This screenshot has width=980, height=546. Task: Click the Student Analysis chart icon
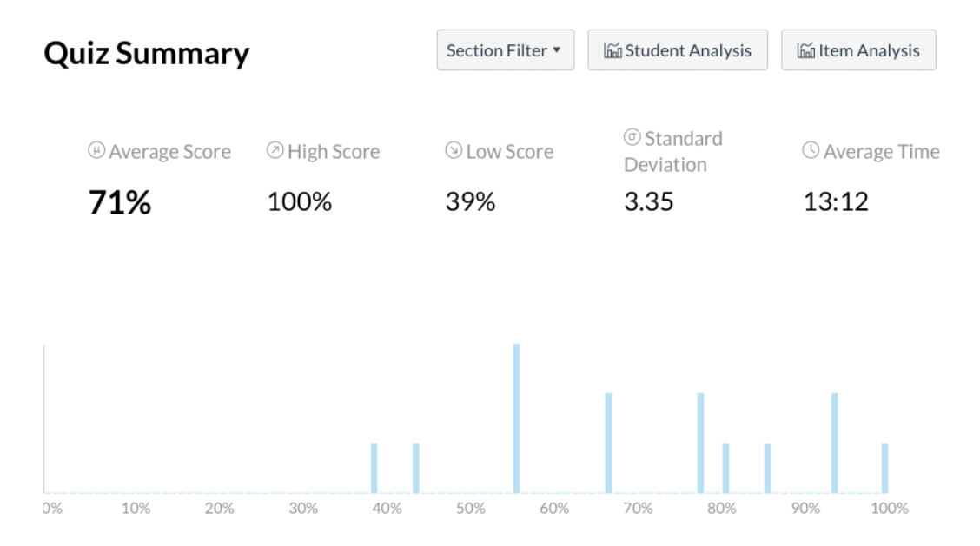[x=612, y=50]
